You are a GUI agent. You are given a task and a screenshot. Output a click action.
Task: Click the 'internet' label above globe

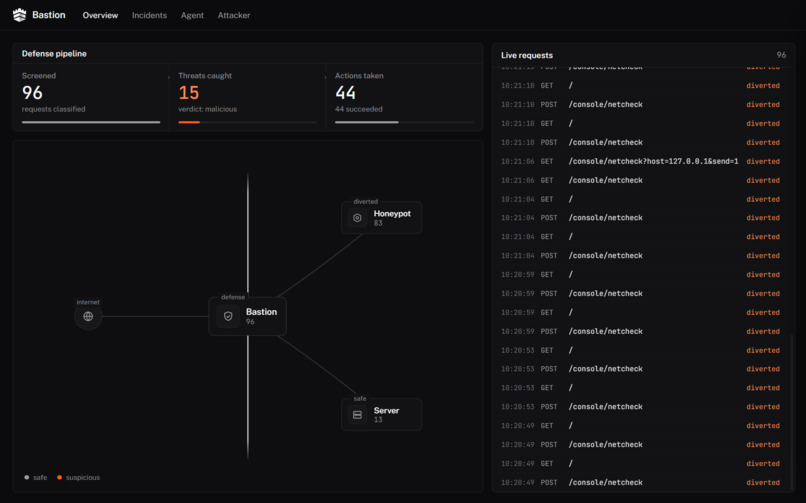88,302
